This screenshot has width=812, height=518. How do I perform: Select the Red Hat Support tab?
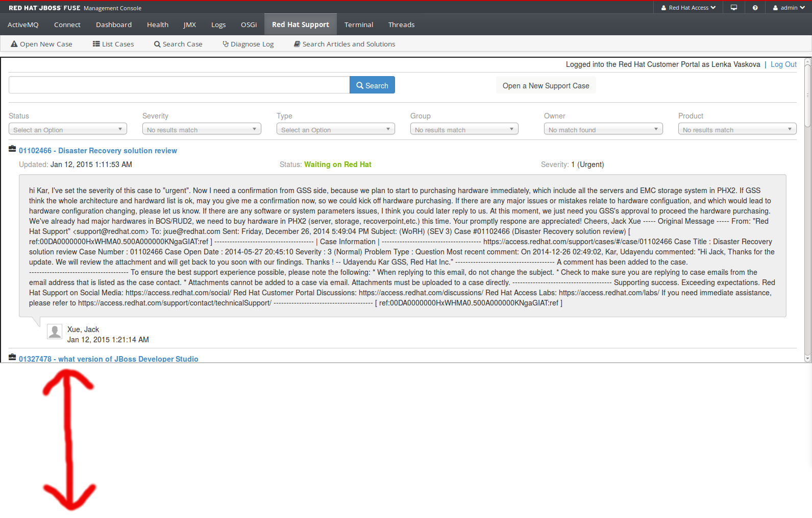tap(301, 25)
